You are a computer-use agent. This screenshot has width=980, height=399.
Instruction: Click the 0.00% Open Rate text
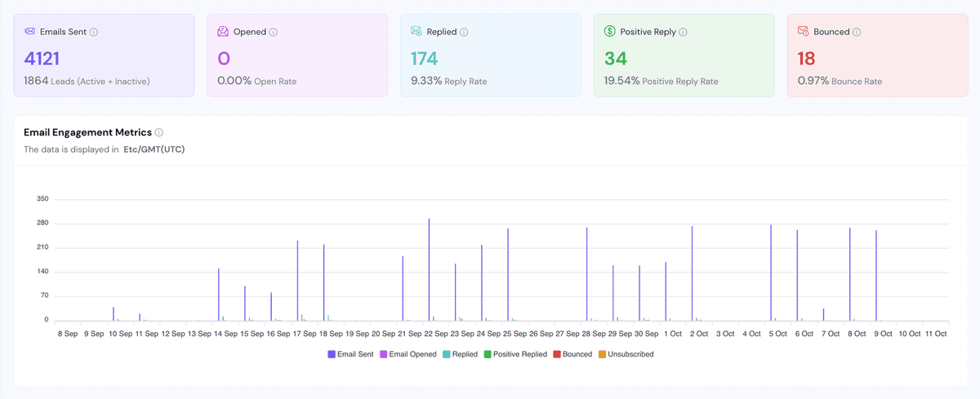[257, 82]
